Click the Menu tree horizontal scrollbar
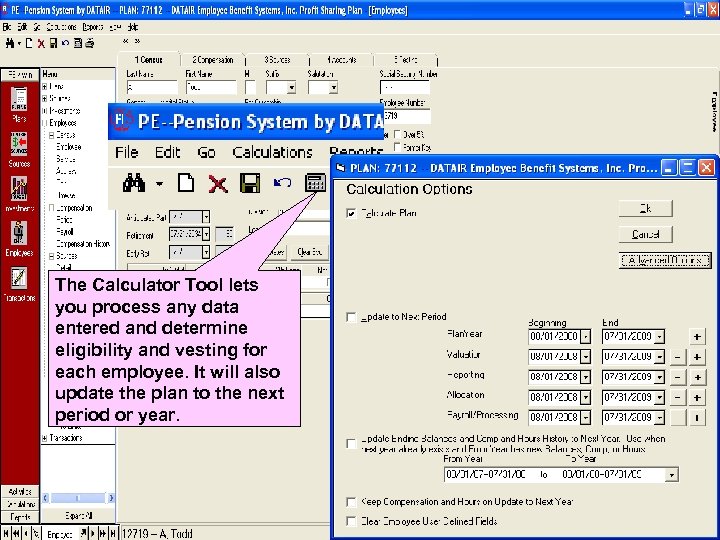The image size is (720, 540). (78, 498)
